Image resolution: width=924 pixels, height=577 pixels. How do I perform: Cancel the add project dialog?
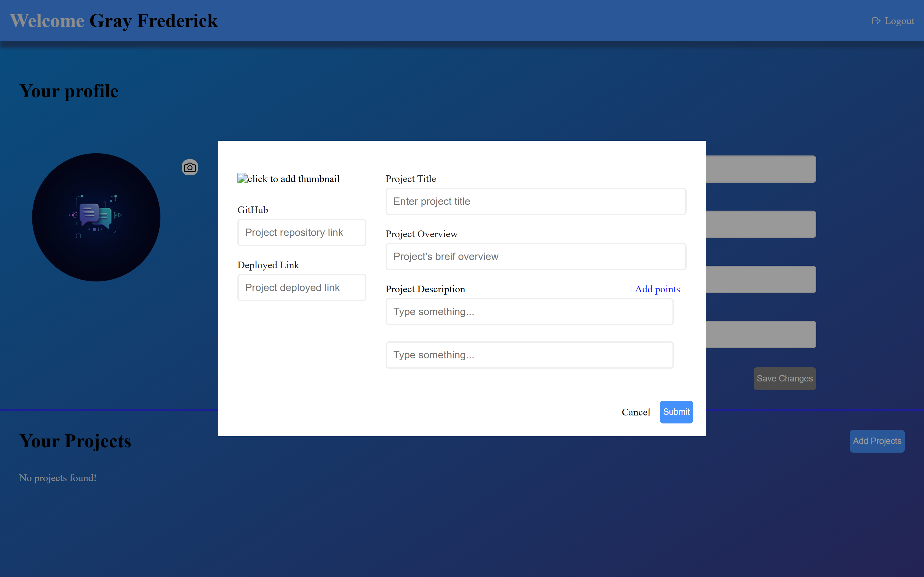pyautogui.click(x=636, y=412)
